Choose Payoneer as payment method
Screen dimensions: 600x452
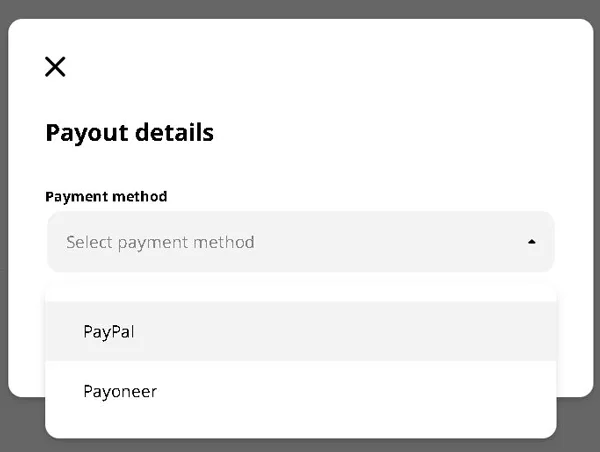tap(120, 391)
